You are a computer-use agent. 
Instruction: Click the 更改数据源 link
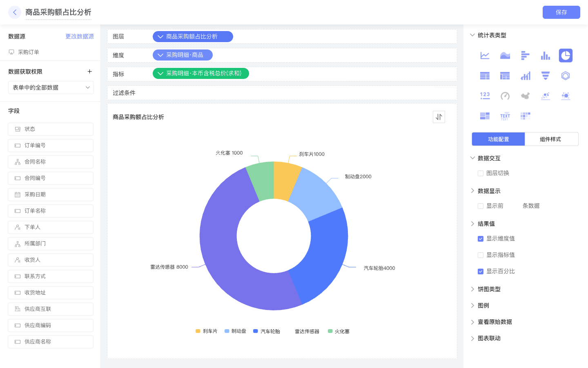80,36
